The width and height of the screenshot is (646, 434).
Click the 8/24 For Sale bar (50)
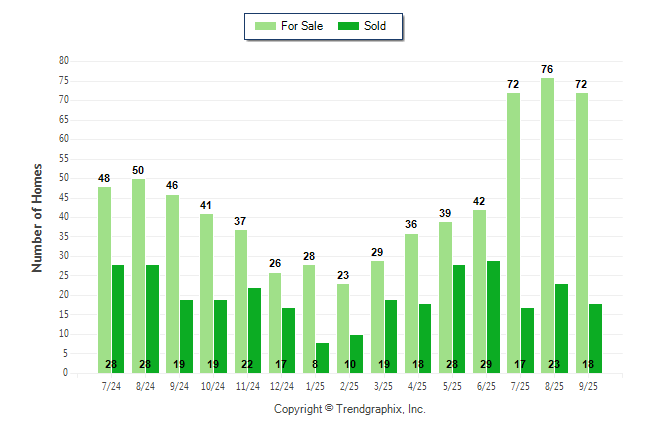[x=138, y=276]
